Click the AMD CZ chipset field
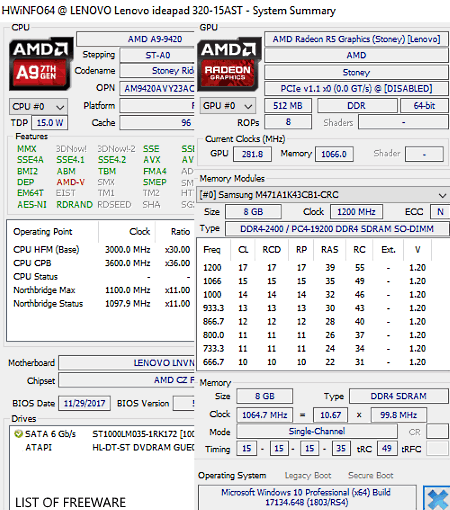 point(127,380)
